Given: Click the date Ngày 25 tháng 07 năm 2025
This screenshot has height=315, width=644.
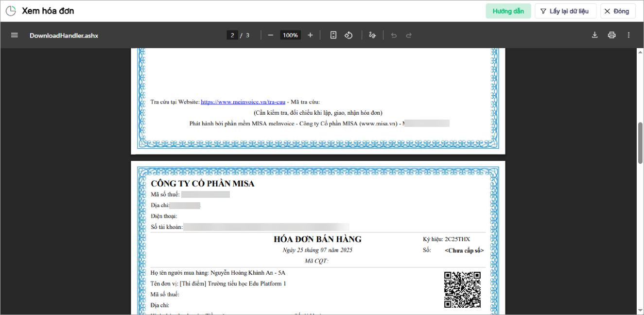Looking at the screenshot, I should [317, 250].
